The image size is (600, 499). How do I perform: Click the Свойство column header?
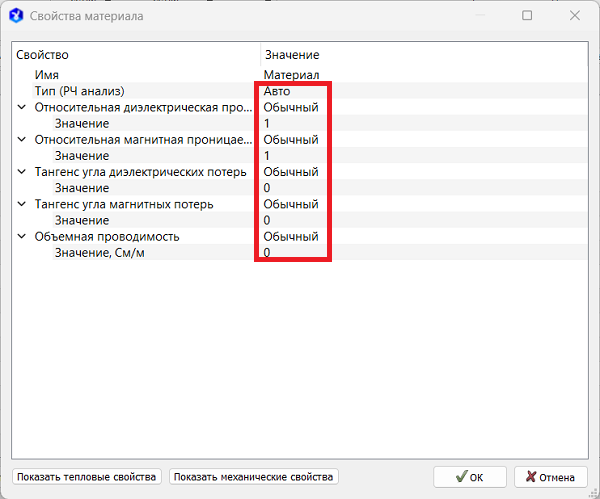click(x=135, y=55)
